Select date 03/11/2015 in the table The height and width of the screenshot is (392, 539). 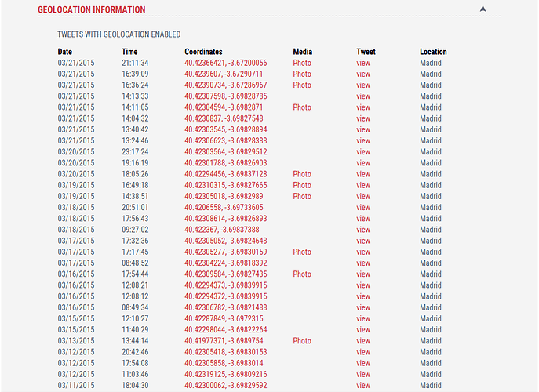(x=76, y=385)
